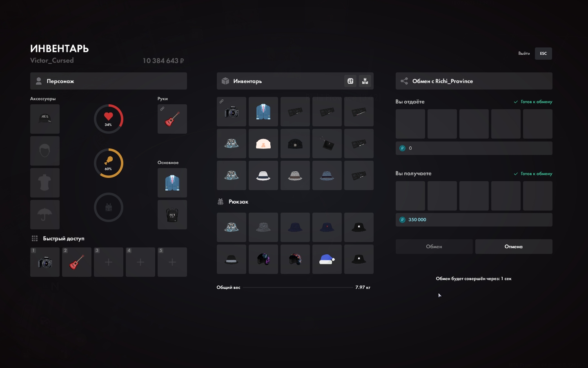The height and width of the screenshot is (368, 588).
Task: Select the blue Santa hat in Рюкзак
Action: coord(327,259)
